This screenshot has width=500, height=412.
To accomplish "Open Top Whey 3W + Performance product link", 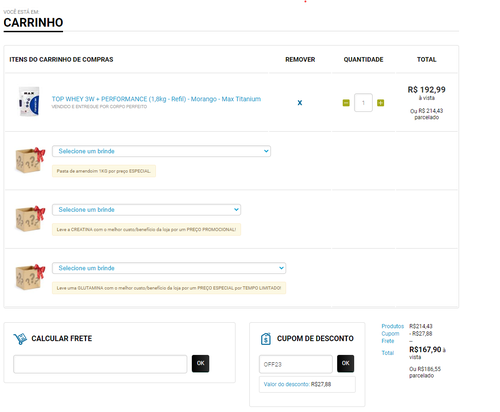I will pos(156,99).
